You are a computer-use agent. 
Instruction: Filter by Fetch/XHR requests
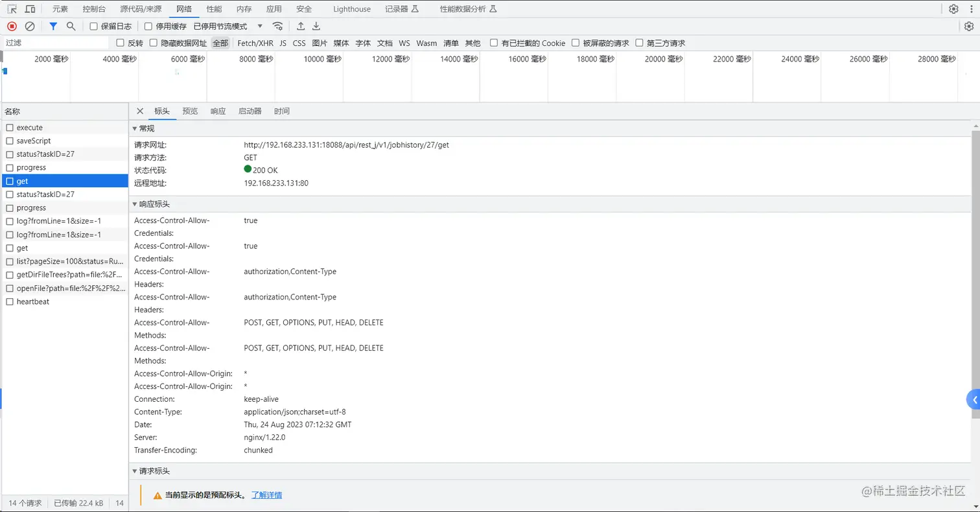click(255, 43)
